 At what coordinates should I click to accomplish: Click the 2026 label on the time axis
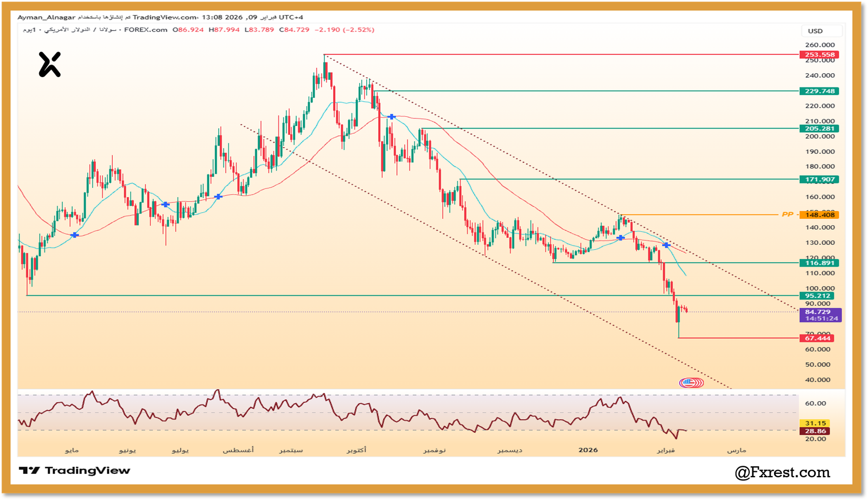[x=588, y=450]
